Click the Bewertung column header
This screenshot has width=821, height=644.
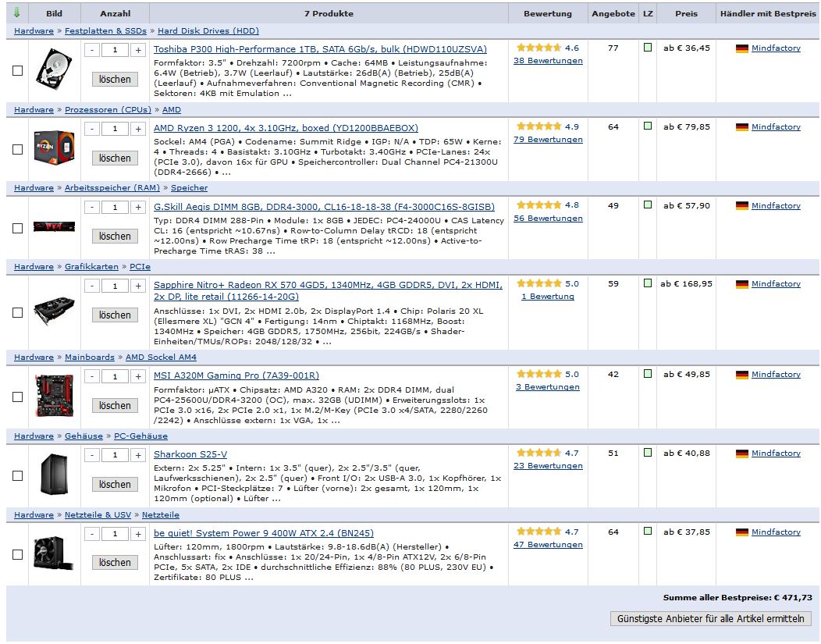pyautogui.click(x=548, y=13)
